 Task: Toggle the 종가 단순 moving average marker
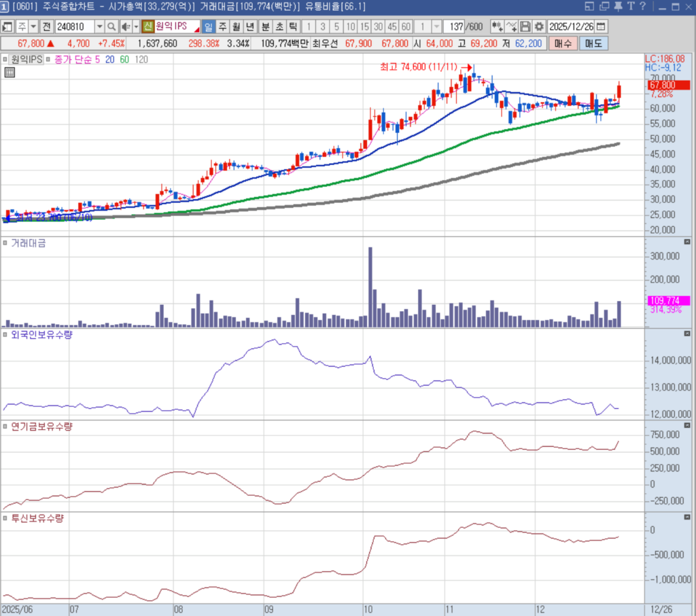pyautogui.click(x=49, y=59)
